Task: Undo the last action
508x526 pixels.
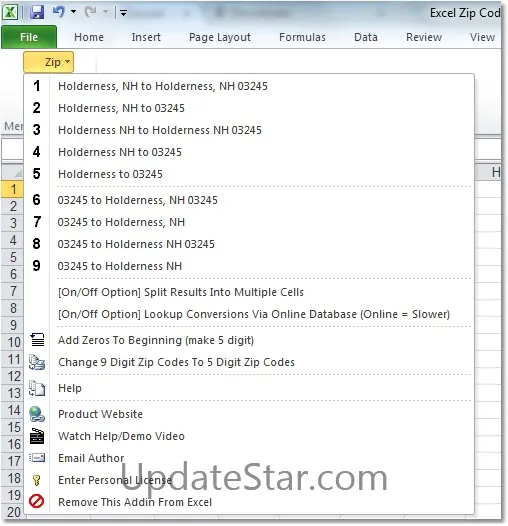Action: click(58, 12)
